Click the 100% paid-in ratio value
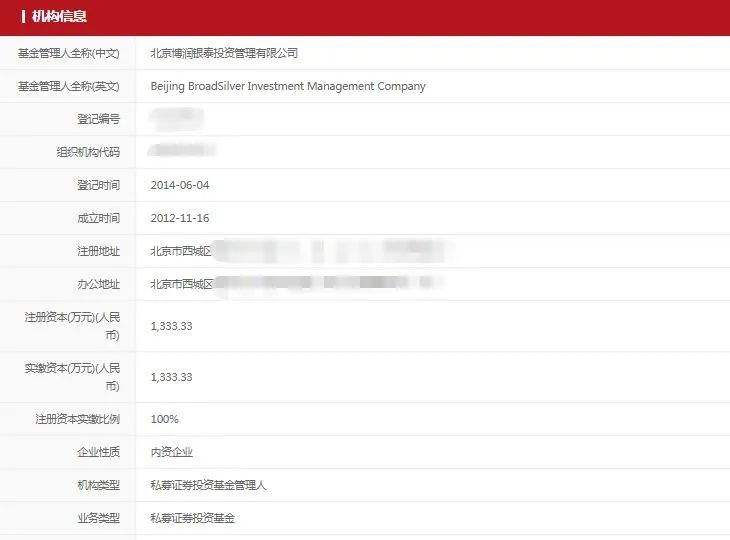The width and height of the screenshot is (730, 540). click(164, 419)
